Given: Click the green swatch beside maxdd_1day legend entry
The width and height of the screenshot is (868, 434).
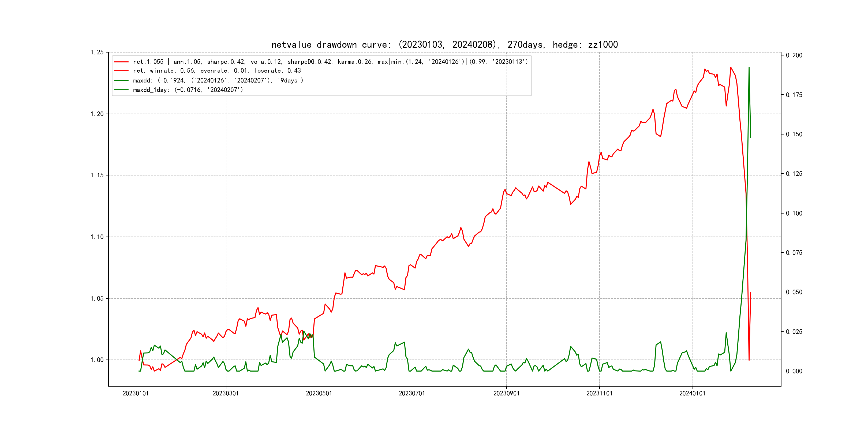Looking at the screenshot, I should [x=121, y=90].
